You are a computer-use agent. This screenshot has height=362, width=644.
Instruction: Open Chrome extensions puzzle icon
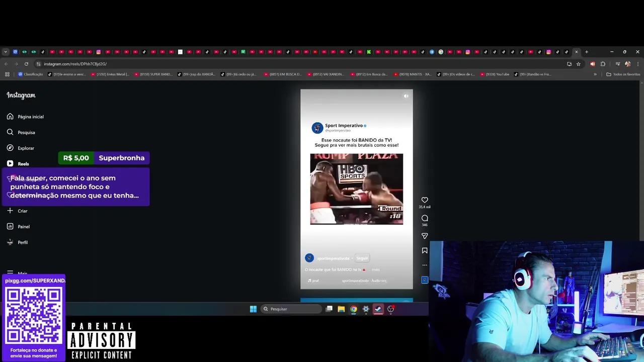point(603,64)
